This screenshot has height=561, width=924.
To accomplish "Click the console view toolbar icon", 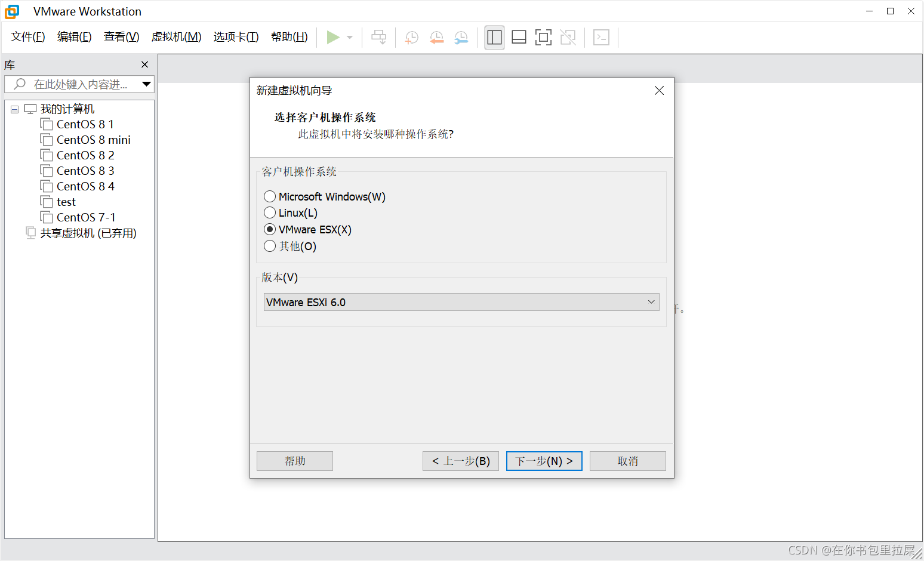I will 601,37.
